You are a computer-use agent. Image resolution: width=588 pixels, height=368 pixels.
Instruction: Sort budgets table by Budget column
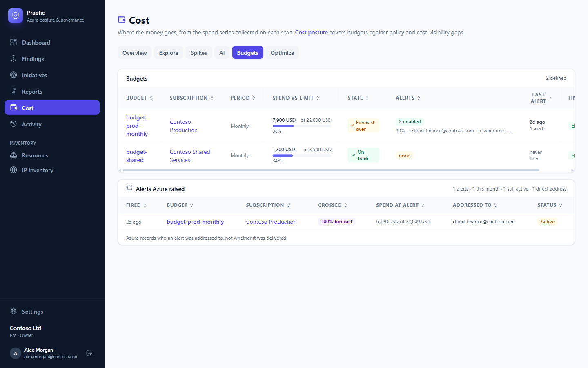coord(140,98)
